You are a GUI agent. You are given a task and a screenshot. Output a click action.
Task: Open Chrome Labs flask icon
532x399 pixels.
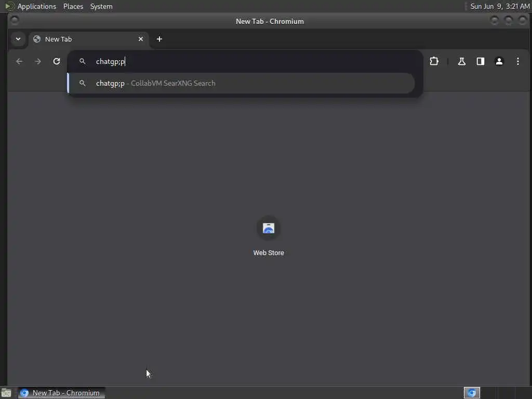461,61
